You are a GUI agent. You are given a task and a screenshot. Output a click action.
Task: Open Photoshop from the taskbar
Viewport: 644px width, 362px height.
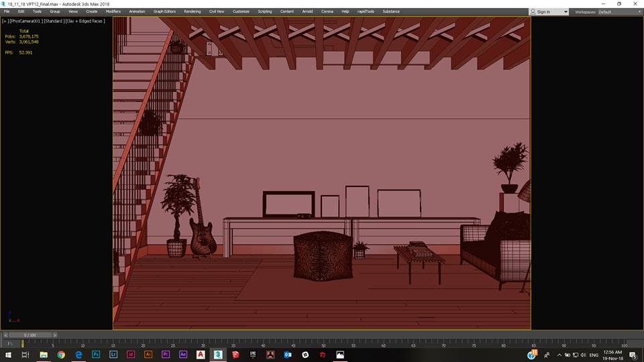click(96, 355)
